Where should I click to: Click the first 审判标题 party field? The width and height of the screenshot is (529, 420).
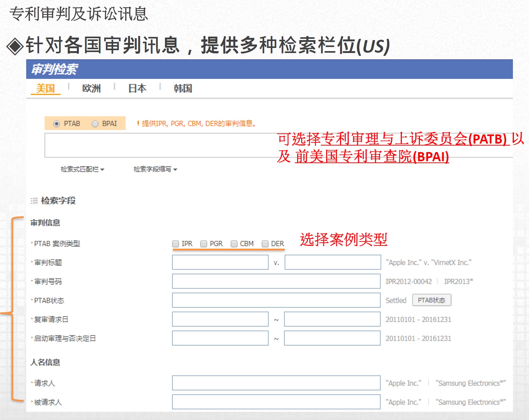[220, 262]
